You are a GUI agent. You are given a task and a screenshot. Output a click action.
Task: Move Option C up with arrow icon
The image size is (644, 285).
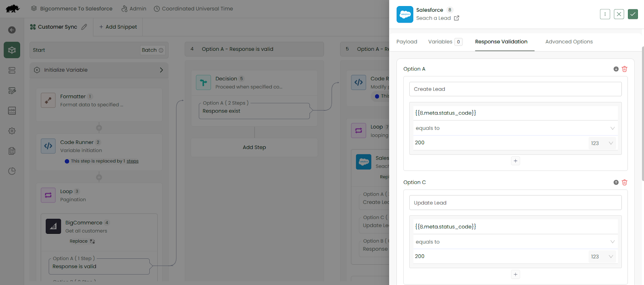tap(616, 182)
